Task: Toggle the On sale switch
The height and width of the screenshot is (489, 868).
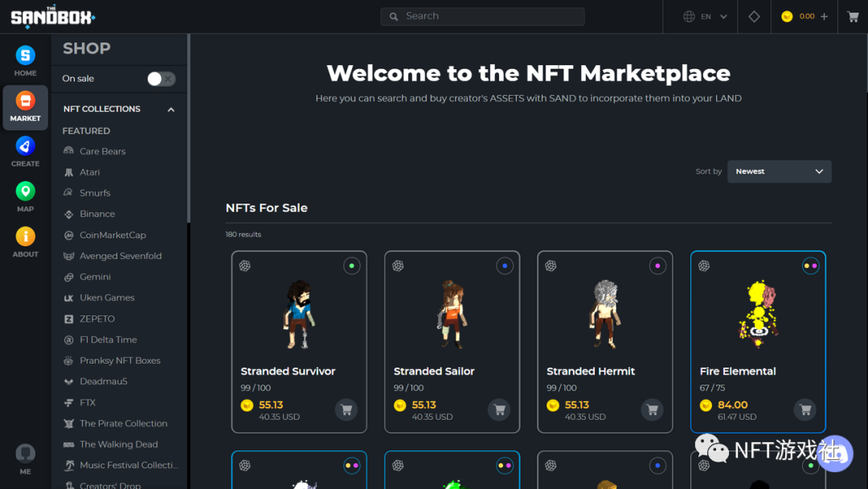Action: 161,79
